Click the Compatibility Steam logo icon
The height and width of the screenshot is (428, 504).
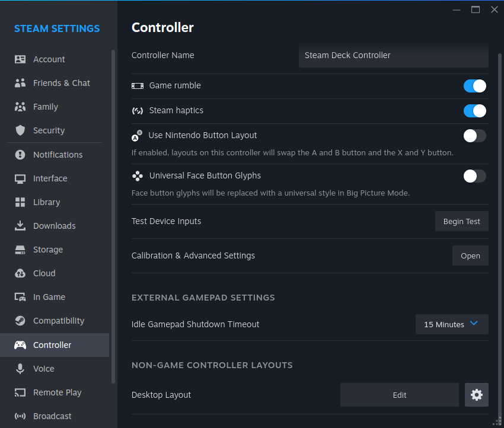(20, 321)
